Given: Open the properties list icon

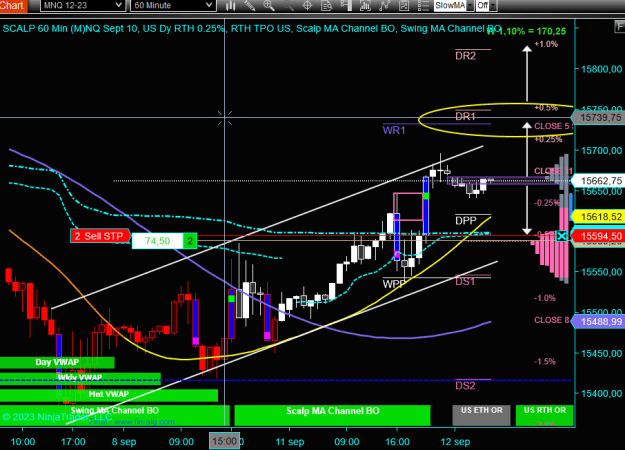Looking at the screenshot, I should [423, 5].
